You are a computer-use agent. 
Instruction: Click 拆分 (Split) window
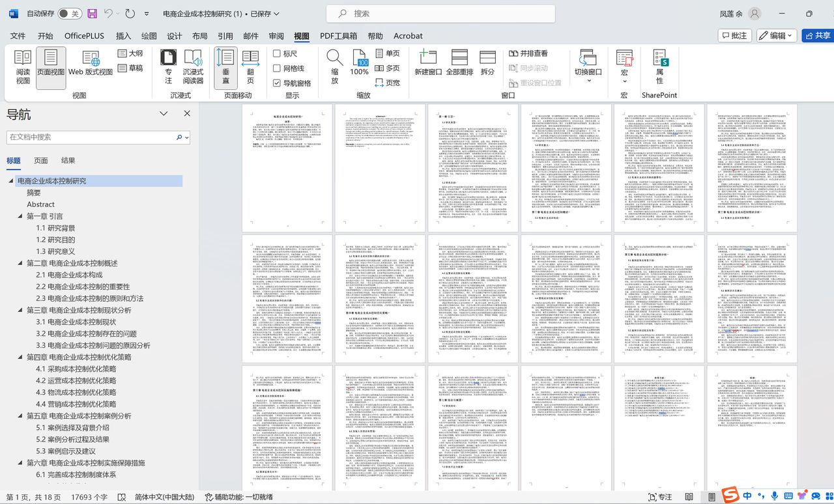pos(487,63)
